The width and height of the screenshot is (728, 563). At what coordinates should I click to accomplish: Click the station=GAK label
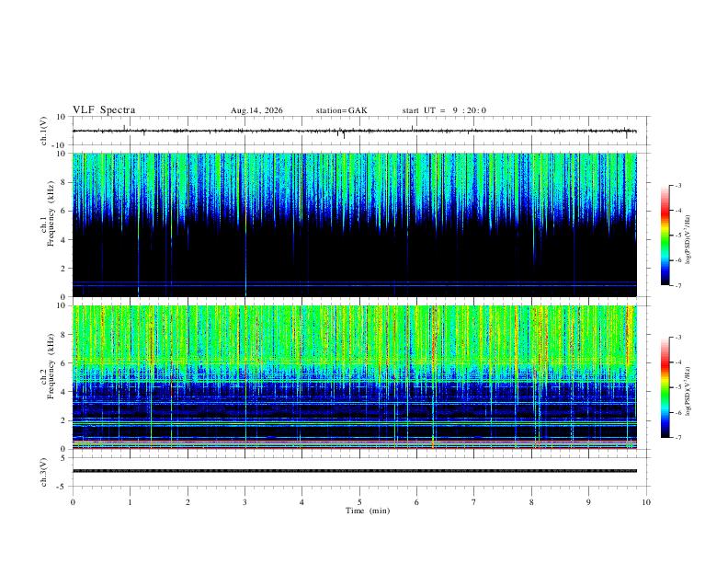pos(342,110)
